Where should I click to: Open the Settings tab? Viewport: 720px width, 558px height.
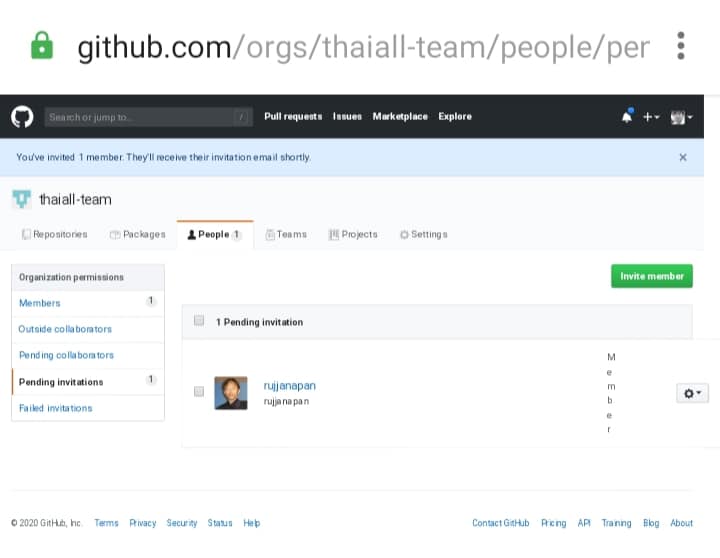coord(423,234)
